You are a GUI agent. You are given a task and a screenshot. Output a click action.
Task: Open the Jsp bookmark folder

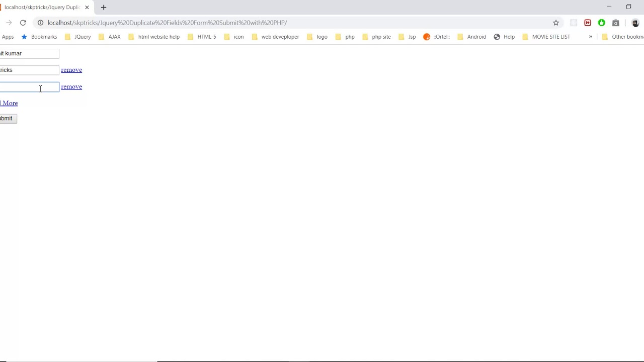(x=407, y=37)
